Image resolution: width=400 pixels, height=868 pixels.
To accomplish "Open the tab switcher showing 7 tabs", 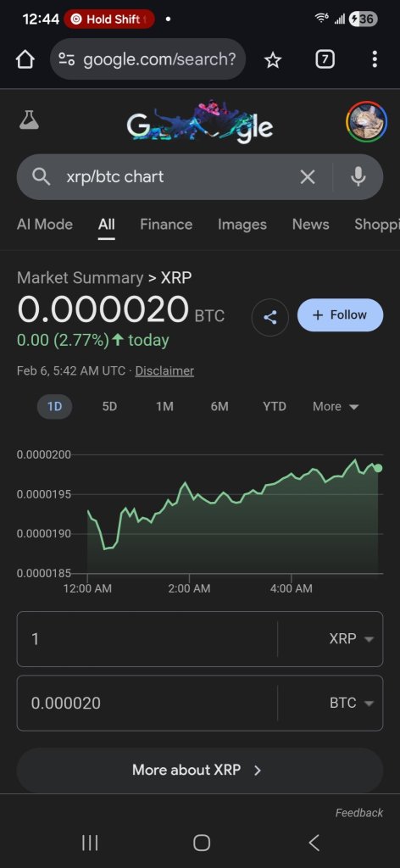I will pos(325,59).
